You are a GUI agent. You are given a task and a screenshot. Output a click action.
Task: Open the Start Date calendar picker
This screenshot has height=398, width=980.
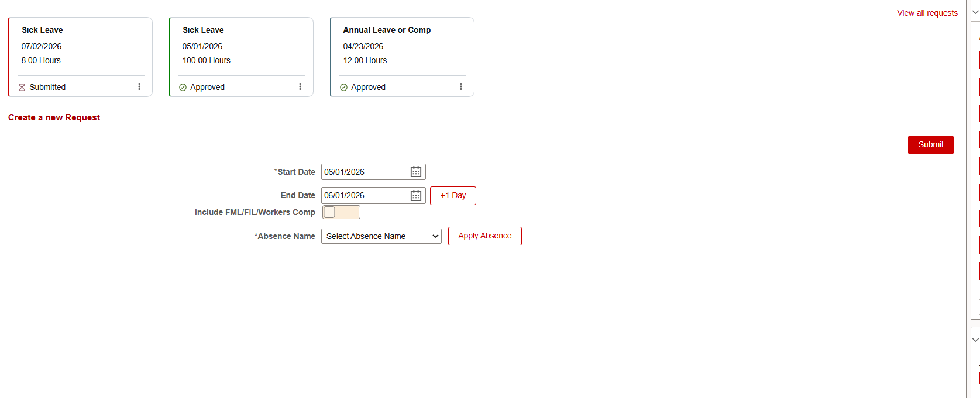tap(416, 172)
